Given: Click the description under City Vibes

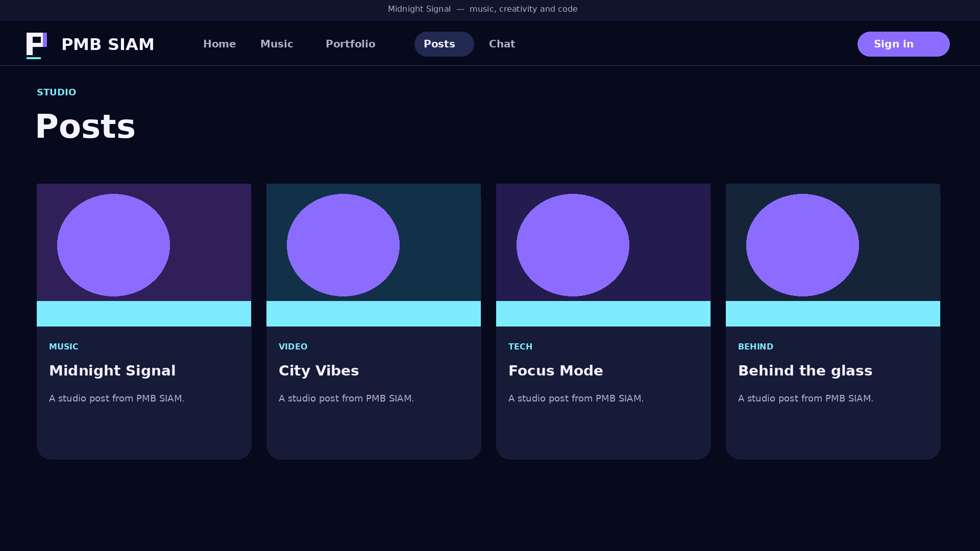Looking at the screenshot, I should [346, 398].
